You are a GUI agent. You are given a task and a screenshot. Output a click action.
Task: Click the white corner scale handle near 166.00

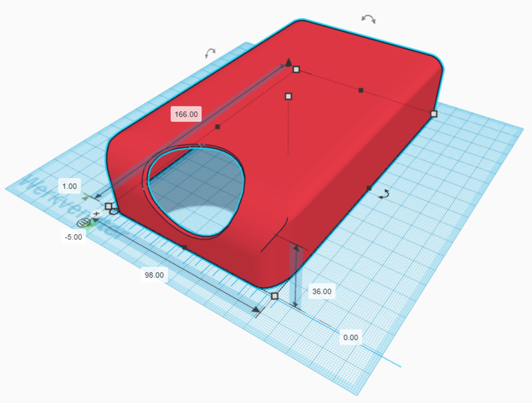coord(295,69)
